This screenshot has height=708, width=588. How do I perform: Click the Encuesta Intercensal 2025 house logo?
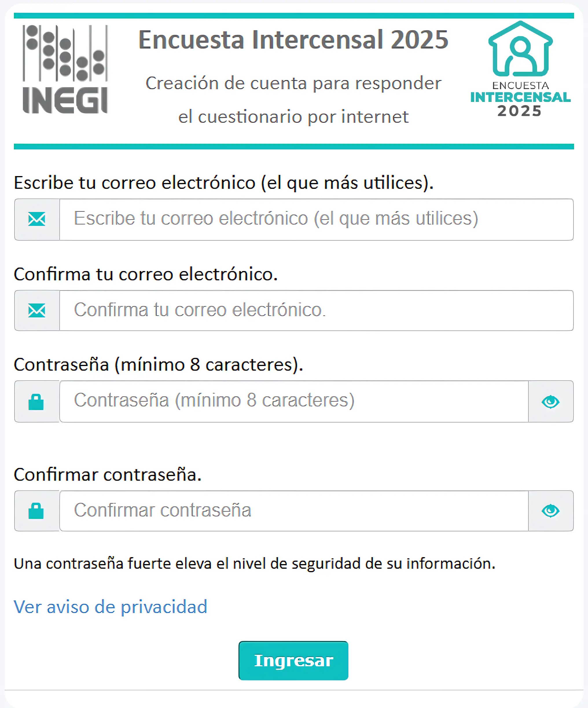(x=521, y=67)
